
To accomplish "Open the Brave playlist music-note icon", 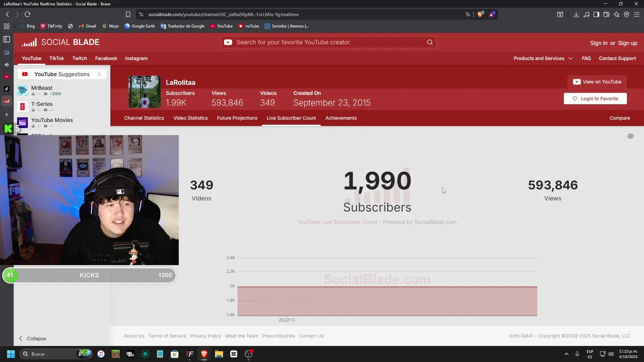I will (586, 15).
